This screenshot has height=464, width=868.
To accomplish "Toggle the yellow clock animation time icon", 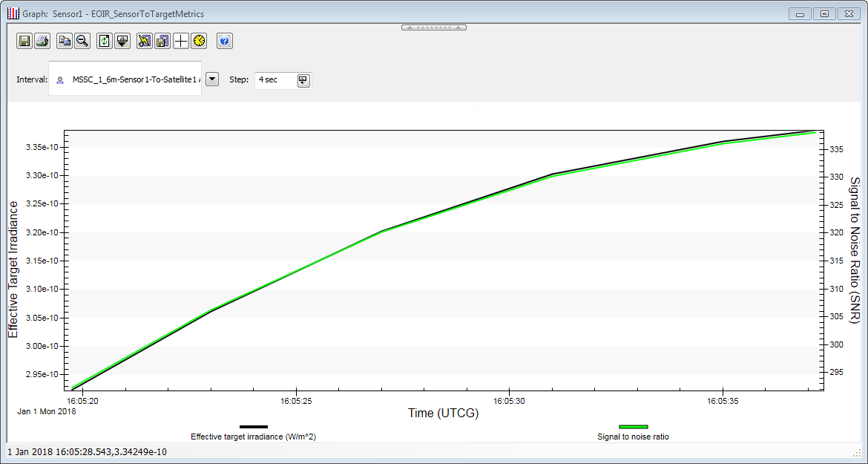I will pyautogui.click(x=198, y=42).
